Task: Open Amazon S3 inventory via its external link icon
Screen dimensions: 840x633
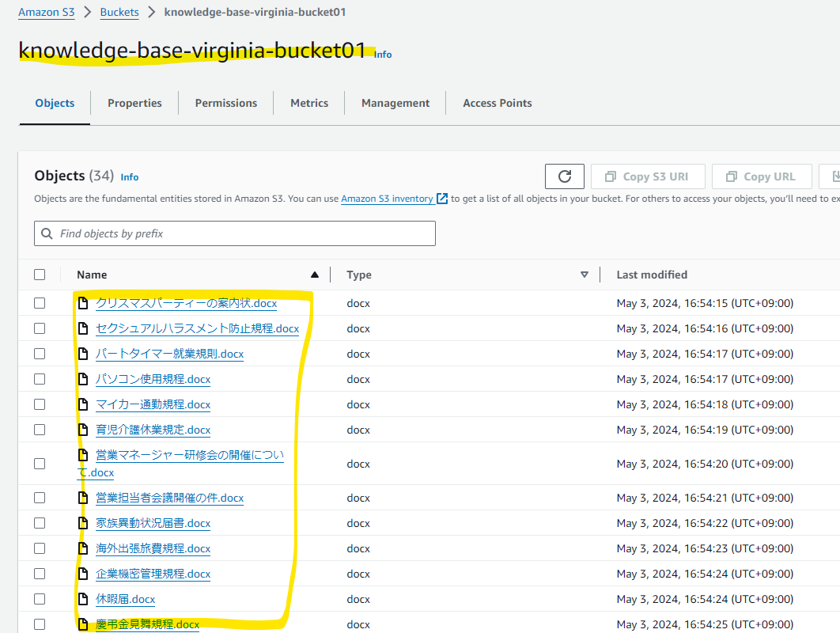Action: click(x=441, y=199)
